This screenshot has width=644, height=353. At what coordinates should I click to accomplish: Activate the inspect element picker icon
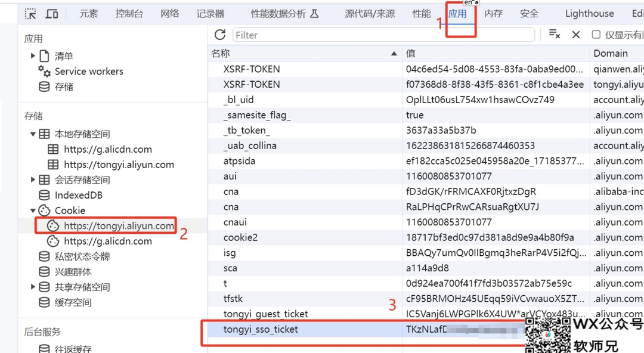click(x=30, y=14)
